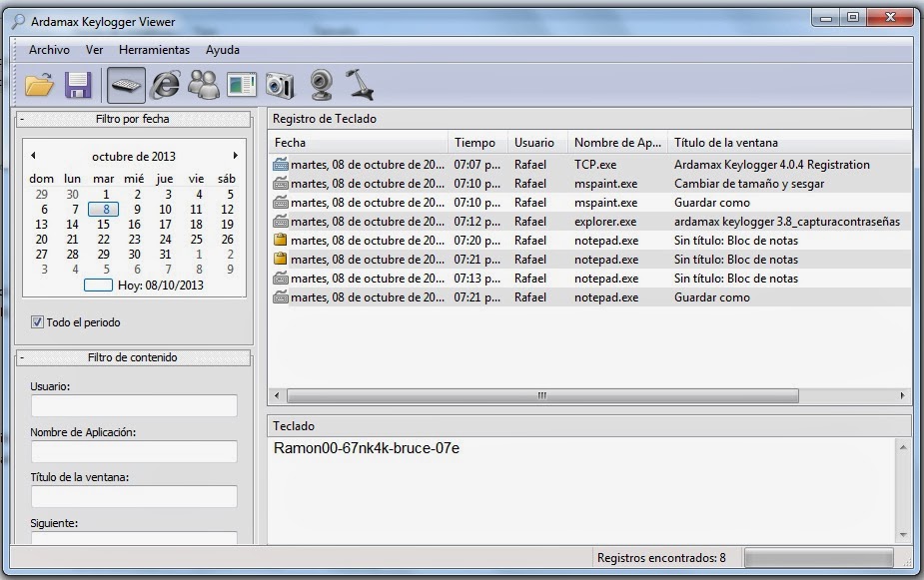Sort by Nombre de Ap... column header

coord(617,143)
